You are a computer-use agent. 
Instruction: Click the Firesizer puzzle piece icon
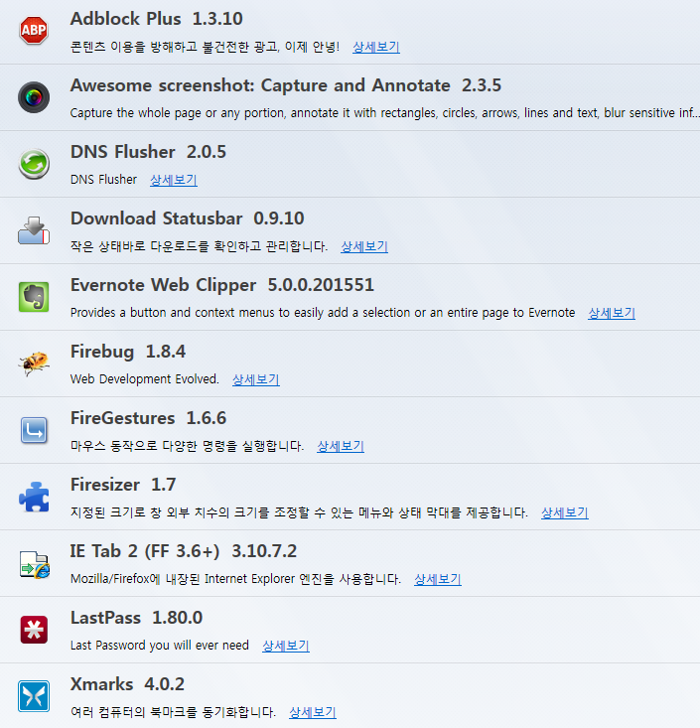[34, 497]
